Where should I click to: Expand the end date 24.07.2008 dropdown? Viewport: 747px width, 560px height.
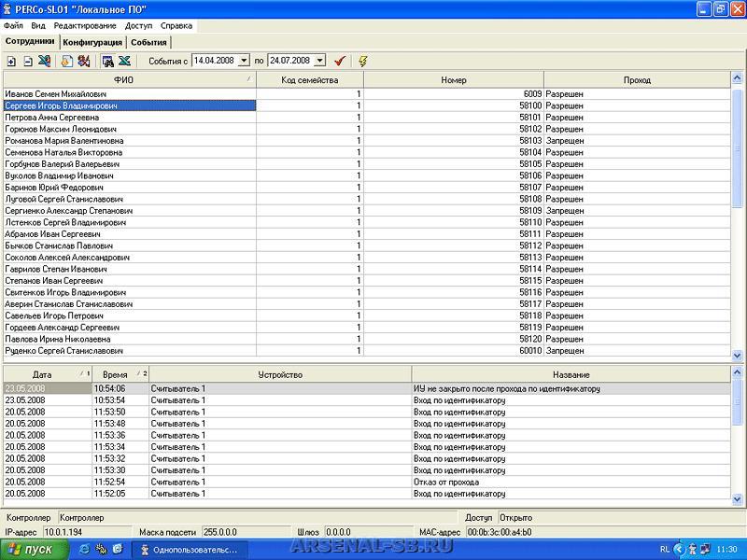click(x=319, y=61)
